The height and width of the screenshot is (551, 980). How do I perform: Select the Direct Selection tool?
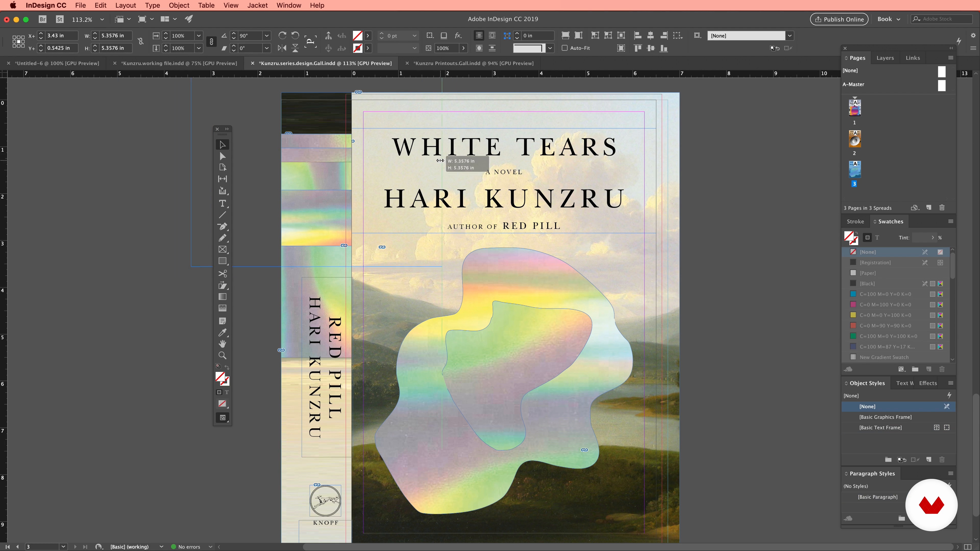[223, 156]
